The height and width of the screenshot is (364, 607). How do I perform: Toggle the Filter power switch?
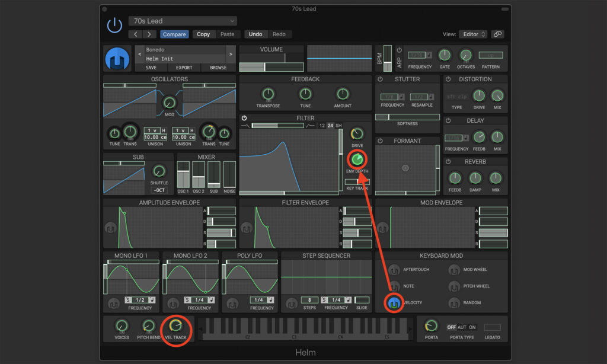tap(244, 118)
